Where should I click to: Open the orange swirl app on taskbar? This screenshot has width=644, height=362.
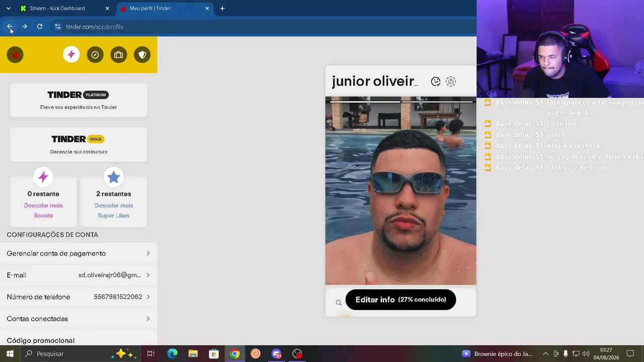(256, 354)
